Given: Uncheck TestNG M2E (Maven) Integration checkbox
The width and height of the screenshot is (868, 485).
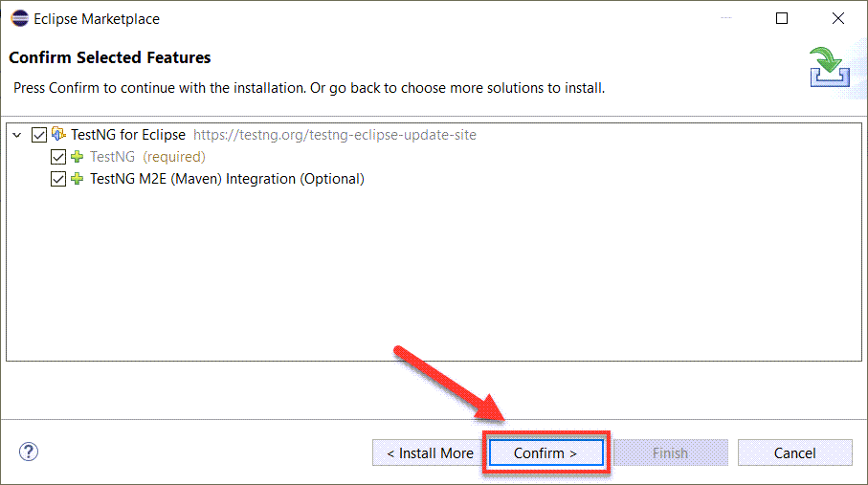Looking at the screenshot, I should pos(58,179).
